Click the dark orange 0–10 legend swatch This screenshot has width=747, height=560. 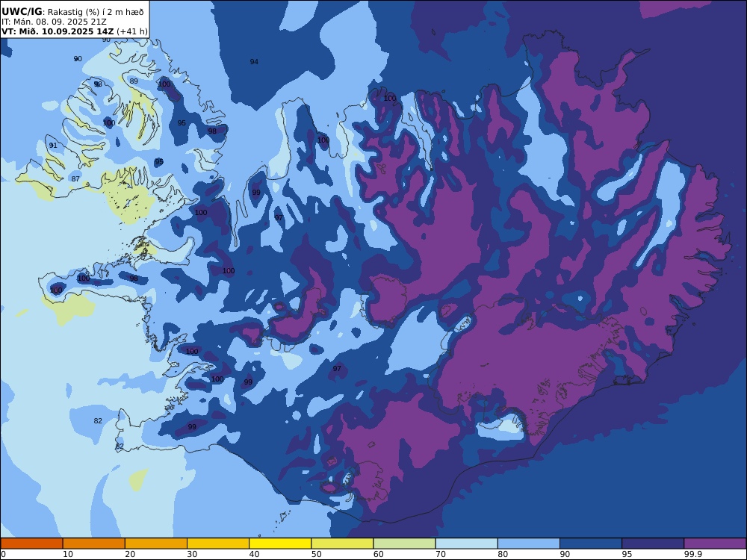point(31,544)
